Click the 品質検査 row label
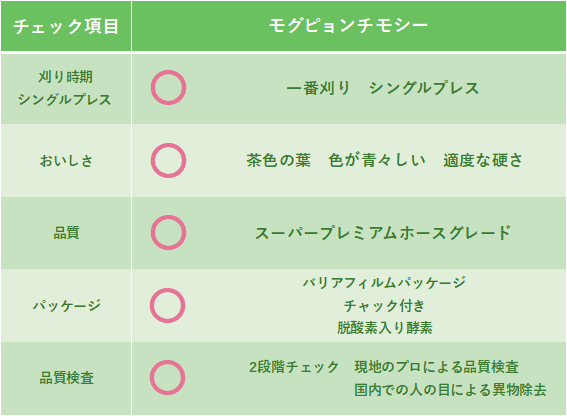This screenshot has width=567, height=416. point(67,378)
